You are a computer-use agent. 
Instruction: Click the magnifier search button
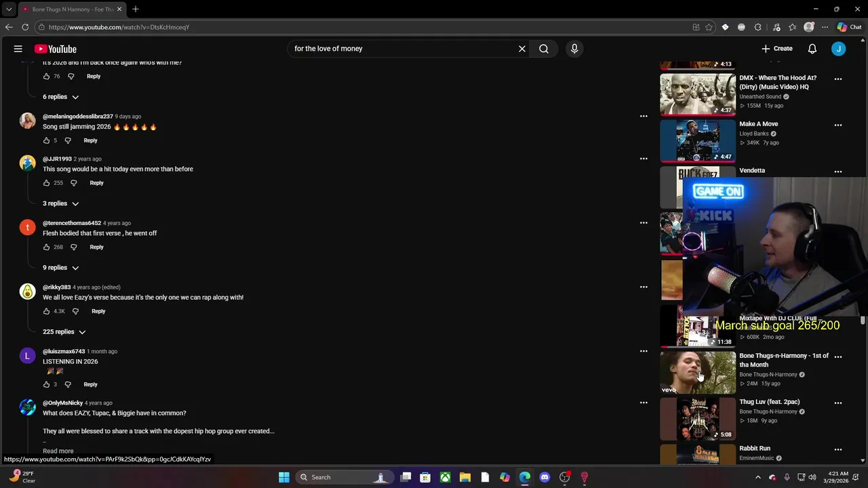[544, 49]
